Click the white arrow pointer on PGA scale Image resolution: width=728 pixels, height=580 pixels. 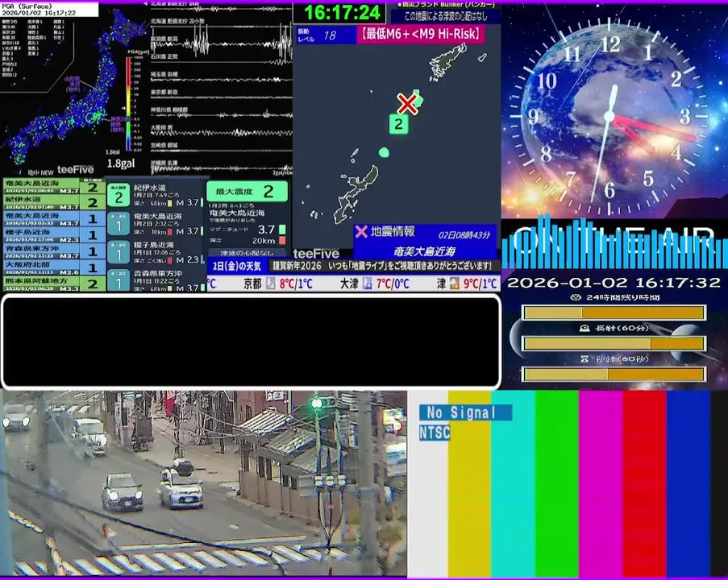[x=123, y=108]
